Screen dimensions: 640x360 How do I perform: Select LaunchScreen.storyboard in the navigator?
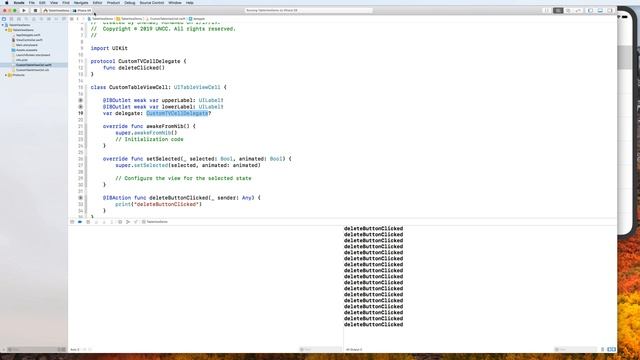(33, 55)
